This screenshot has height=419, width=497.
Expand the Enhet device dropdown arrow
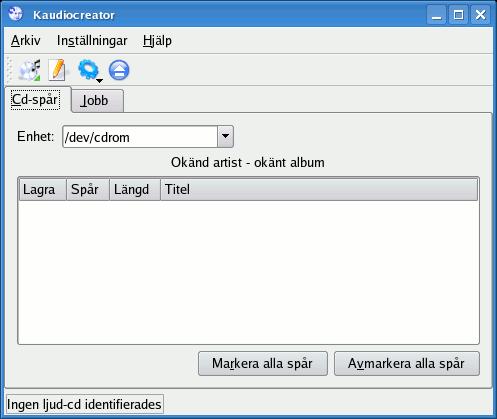click(x=225, y=136)
